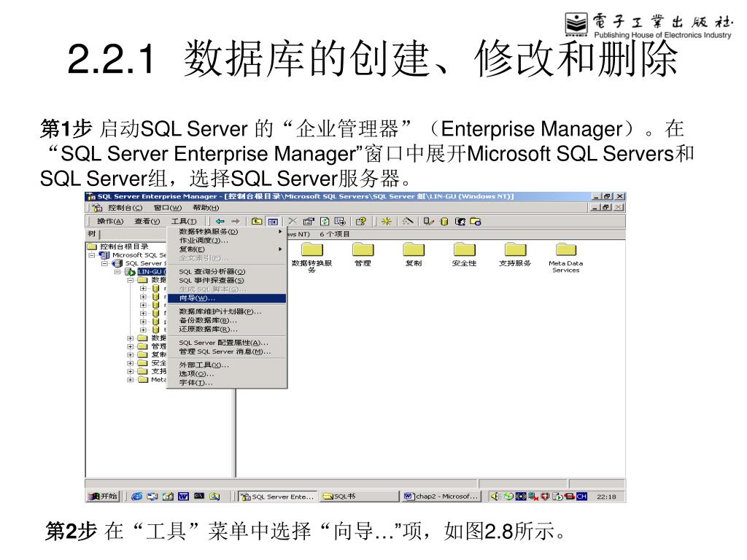Click the Forward arrow toolbar icon
747x560 pixels.
(x=236, y=222)
